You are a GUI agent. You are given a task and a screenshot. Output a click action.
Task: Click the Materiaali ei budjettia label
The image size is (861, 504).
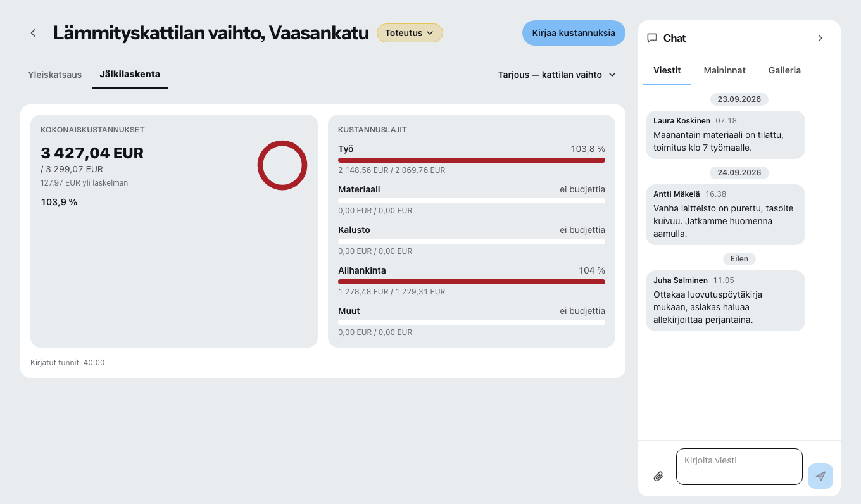click(582, 189)
